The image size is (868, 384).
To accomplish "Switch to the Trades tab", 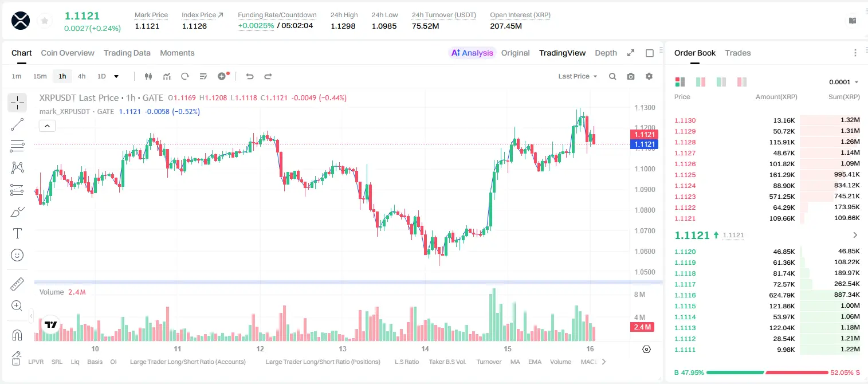I will [x=737, y=53].
